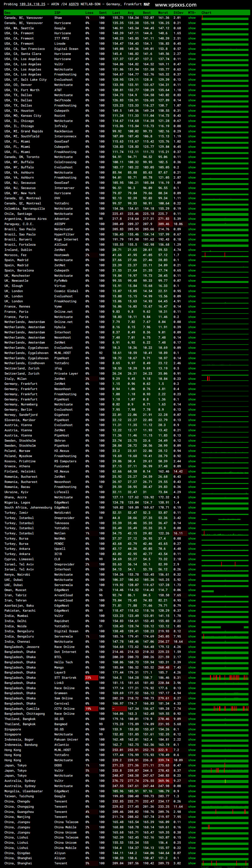Select StDev value 16.11 in Netlen row
Image resolution: width=252 pixels, height=868 pixels.
click(x=180, y=533)
